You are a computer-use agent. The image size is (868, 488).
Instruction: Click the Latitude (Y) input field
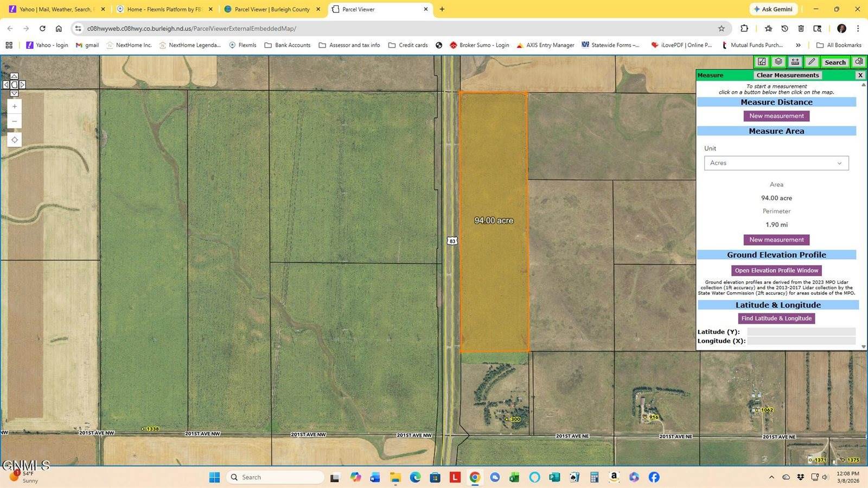[801, 331]
